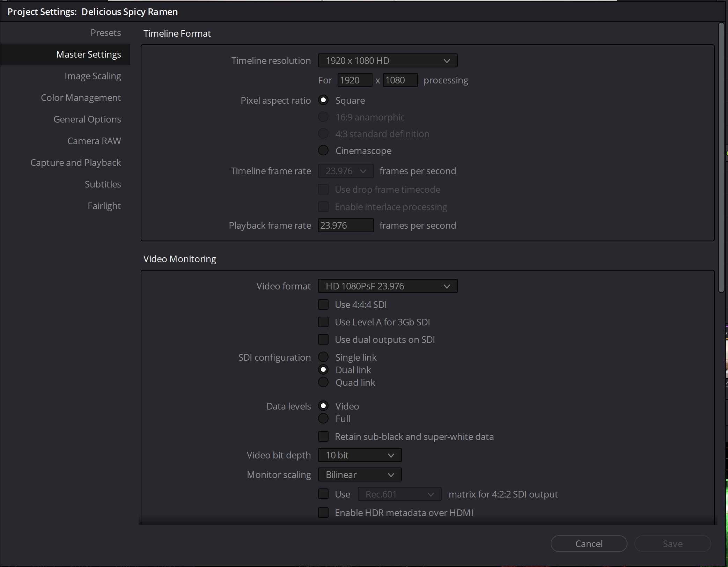
Task: Open Color Management settings section
Action: click(81, 98)
